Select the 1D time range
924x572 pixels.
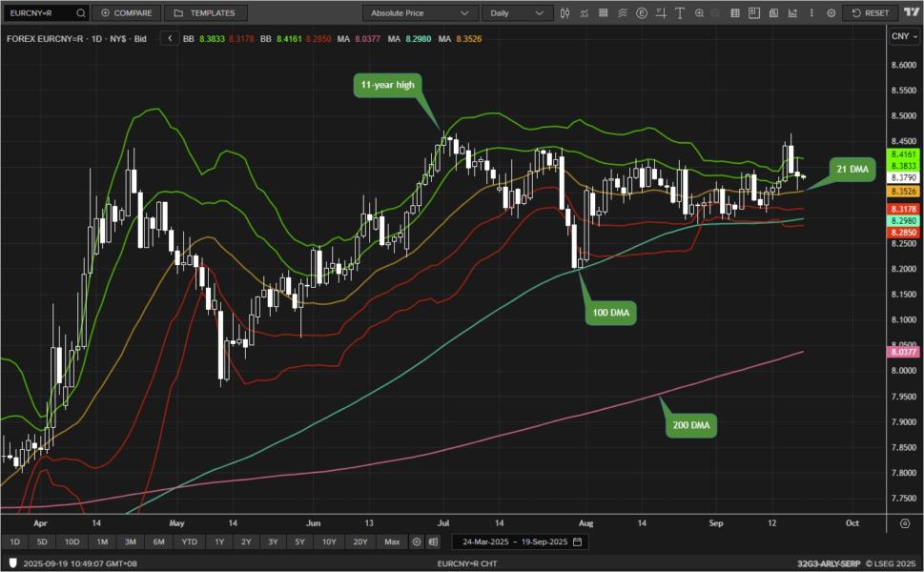click(14, 541)
